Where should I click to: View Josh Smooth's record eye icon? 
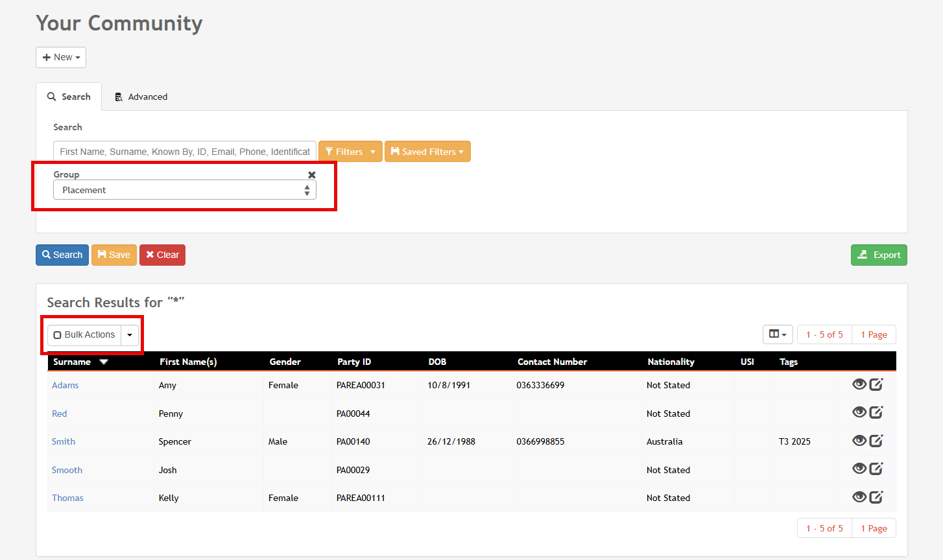(x=859, y=469)
